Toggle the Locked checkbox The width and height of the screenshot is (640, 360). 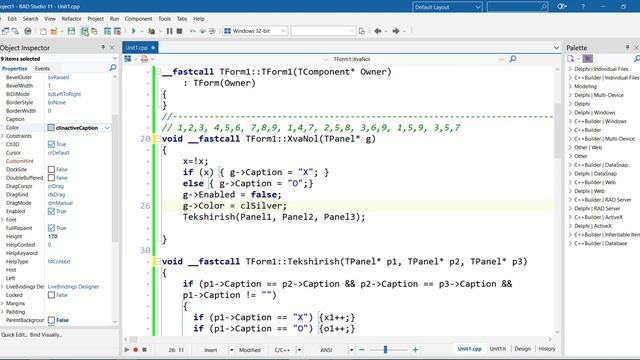click(x=51, y=295)
